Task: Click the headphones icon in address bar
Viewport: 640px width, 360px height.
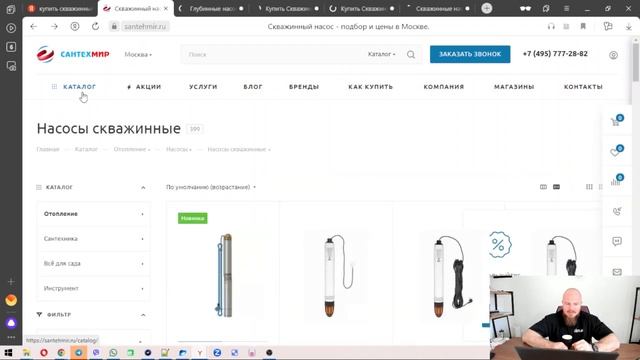Action: click(x=551, y=27)
